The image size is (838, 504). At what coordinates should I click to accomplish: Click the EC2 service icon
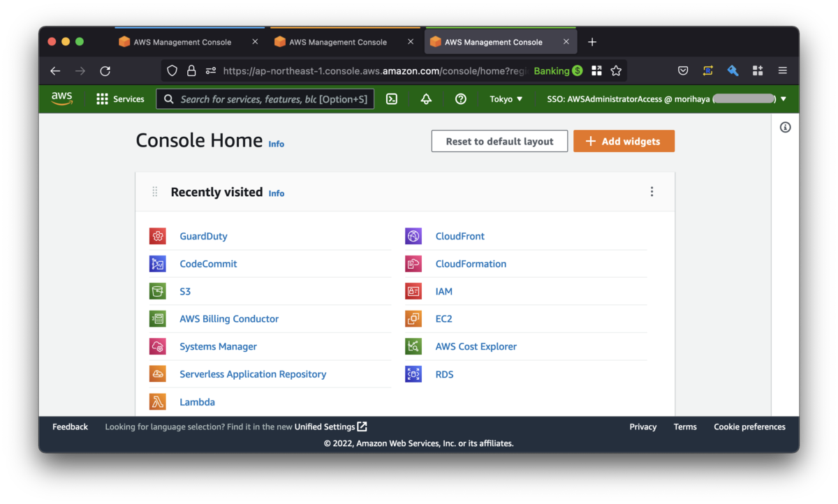click(413, 319)
